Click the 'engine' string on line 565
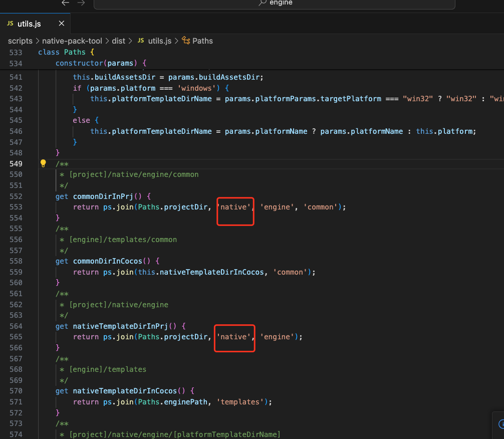Viewport: 504px width, 439px height. pos(277,337)
